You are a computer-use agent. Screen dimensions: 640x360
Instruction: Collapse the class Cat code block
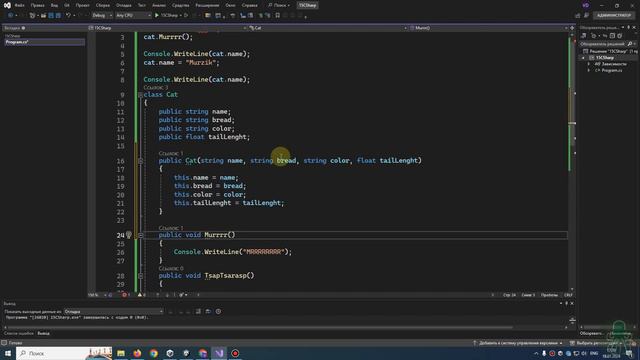point(140,95)
